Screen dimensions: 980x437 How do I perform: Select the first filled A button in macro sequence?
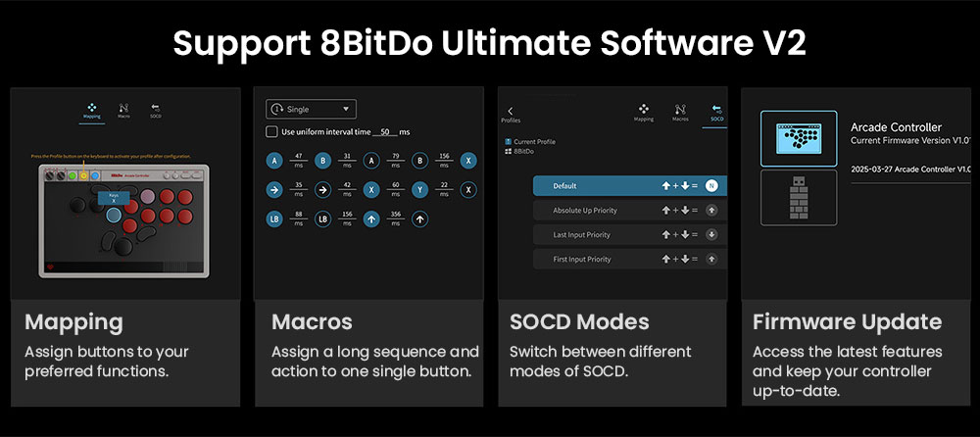274,160
